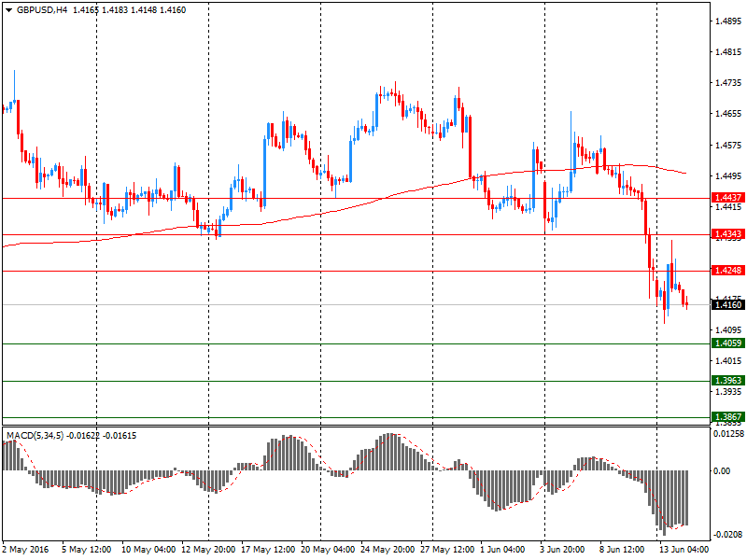Click the 1.4015 price axis value

tap(728, 360)
